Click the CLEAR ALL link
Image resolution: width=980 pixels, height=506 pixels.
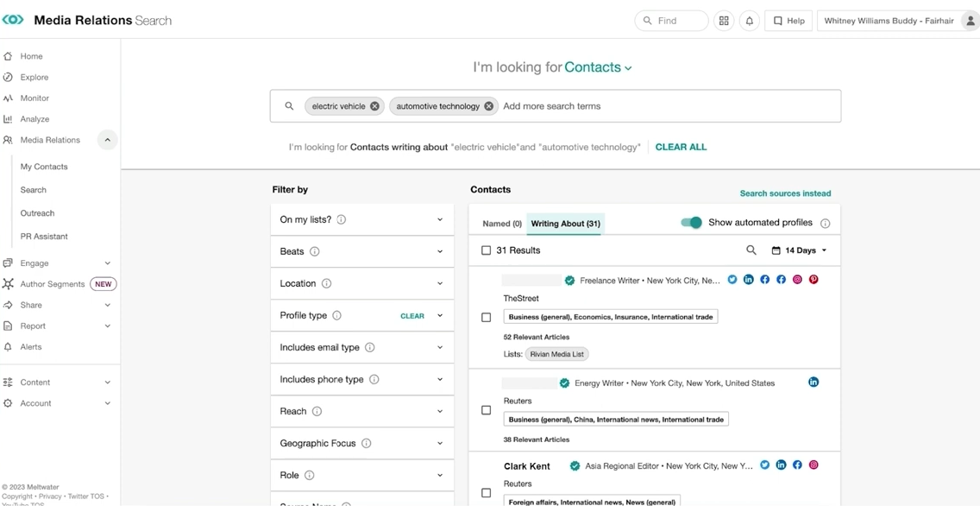[x=681, y=147]
